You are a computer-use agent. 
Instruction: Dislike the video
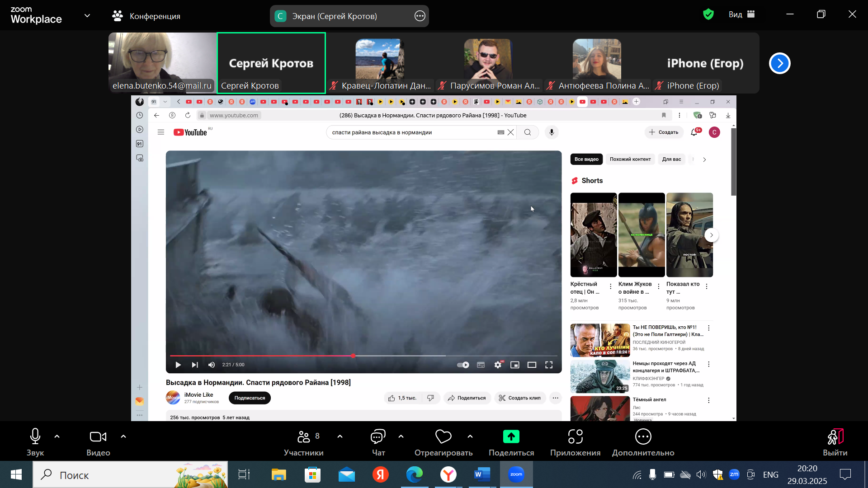tap(430, 398)
